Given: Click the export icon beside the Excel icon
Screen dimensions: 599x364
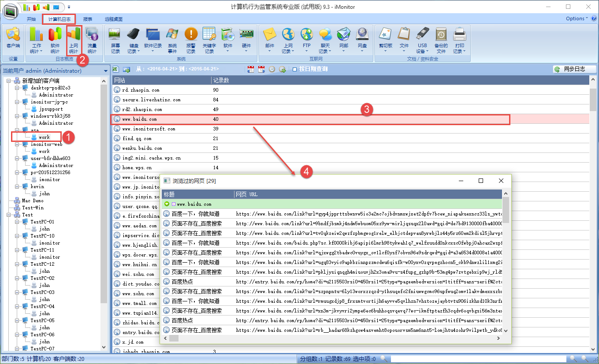Looking at the screenshot, I should click(x=126, y=69).
